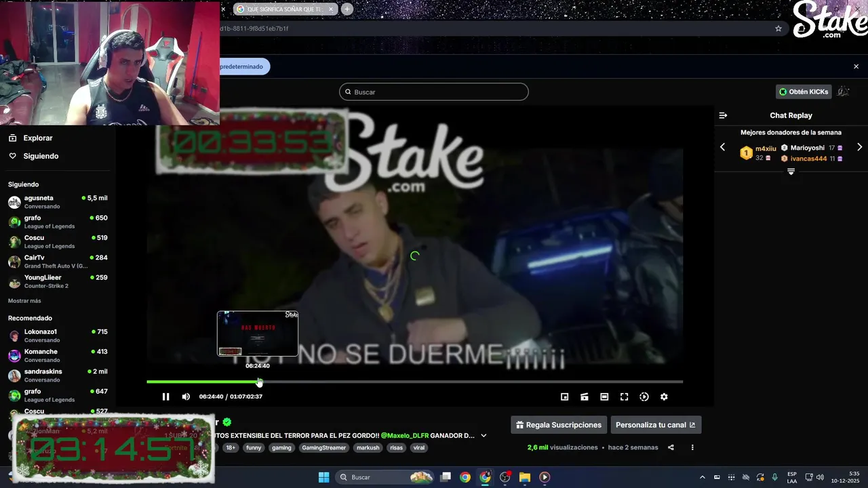This screenshot has width=868, height=488.
Task: Bookmark this page with the star icon
Action: tap(778, 28)
